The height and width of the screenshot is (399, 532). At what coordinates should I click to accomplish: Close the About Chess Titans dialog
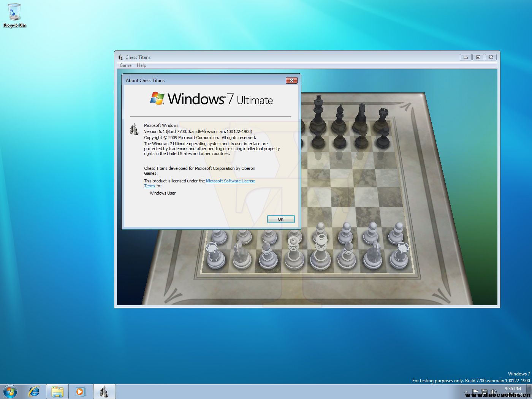(x=291, y=80)
